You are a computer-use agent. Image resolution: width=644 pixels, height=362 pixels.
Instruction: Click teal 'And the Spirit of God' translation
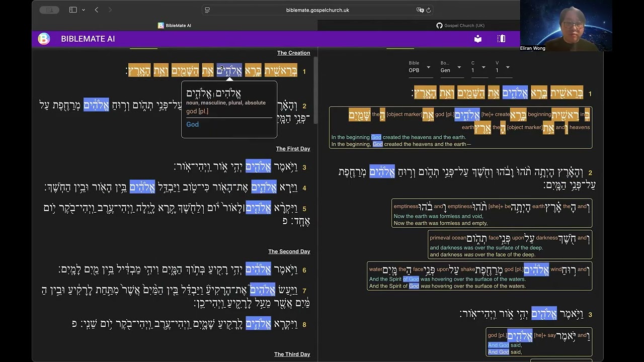447,279
